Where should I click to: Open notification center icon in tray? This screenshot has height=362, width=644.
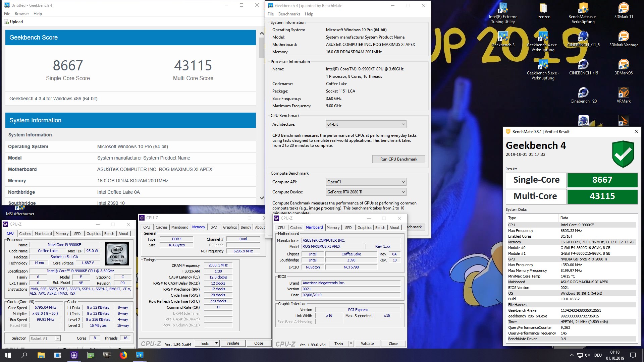click(633, 355)
